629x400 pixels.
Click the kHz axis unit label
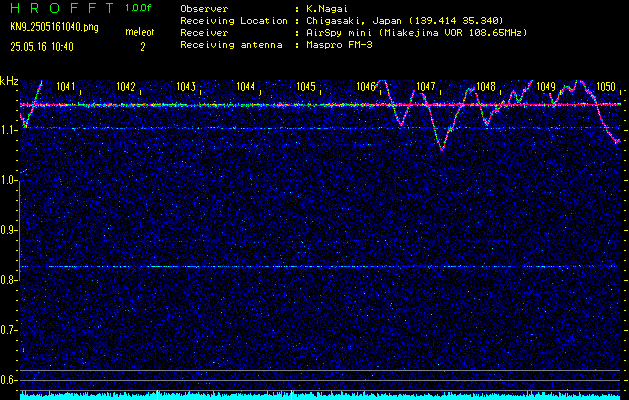[x=10, y=81]
